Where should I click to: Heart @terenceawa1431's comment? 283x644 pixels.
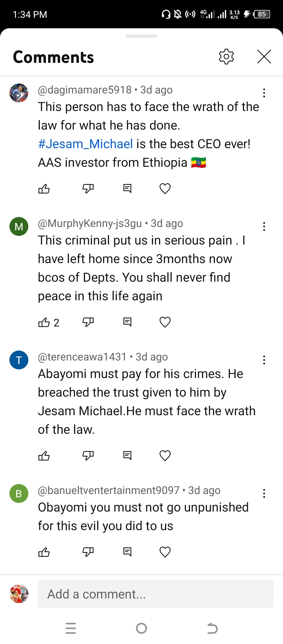click(x=165, y=456)
